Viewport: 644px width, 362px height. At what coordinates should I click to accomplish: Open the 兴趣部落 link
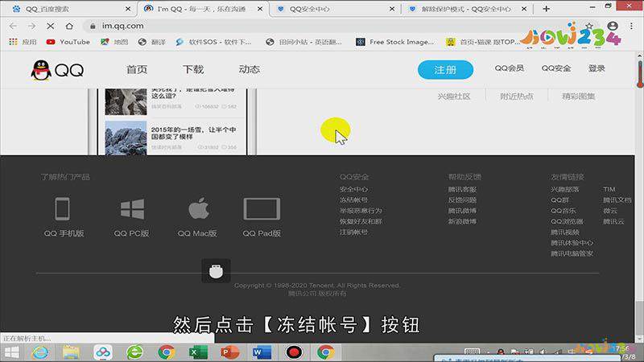click(x=565, y=189)
